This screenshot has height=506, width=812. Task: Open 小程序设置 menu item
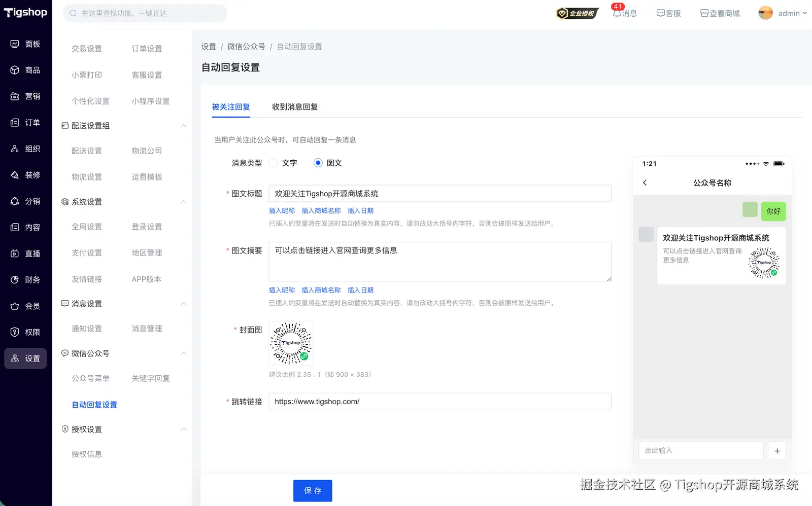tap(151, 101)
